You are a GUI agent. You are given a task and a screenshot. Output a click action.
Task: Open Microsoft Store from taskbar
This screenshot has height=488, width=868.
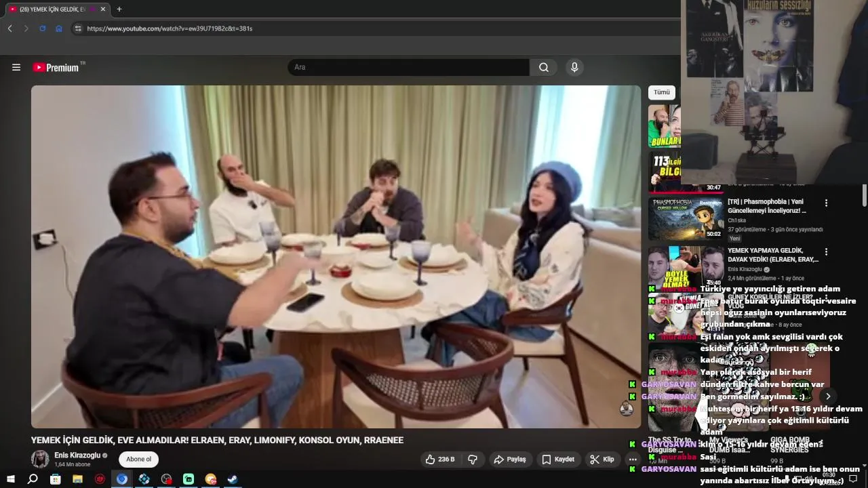[x=55, y=479]
